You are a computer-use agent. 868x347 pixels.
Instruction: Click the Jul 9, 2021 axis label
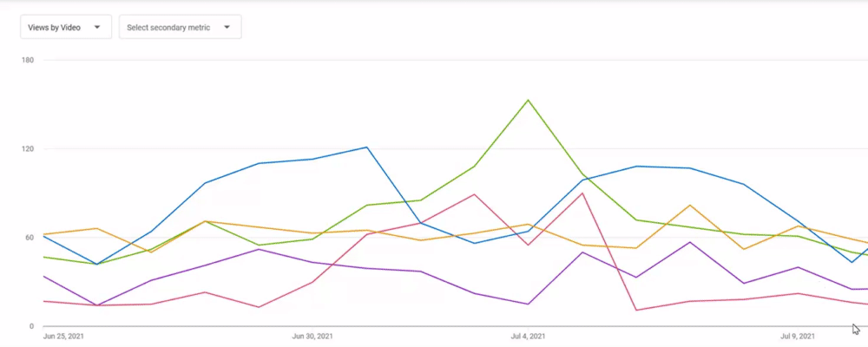coord(798,336)
